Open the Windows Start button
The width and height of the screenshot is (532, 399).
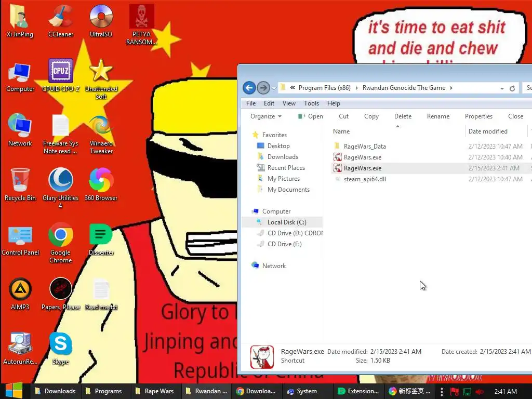click(x=14, y=391)
